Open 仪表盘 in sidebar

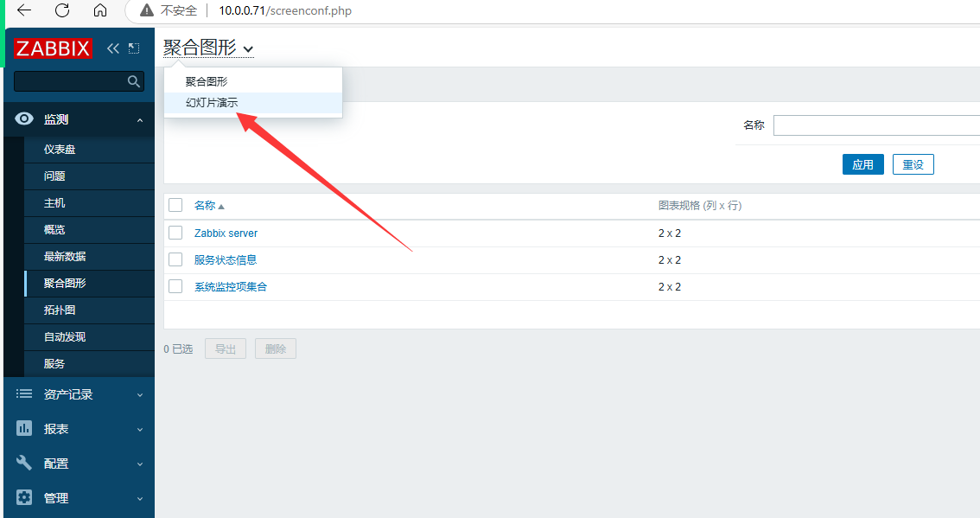coord(89,150)
